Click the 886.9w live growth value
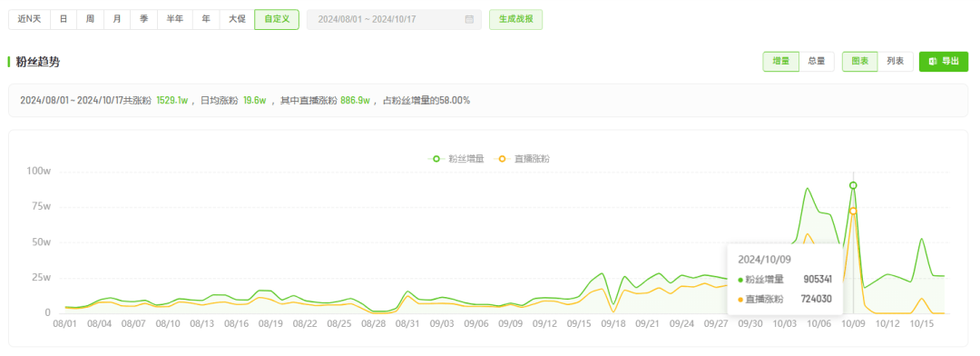 [x=355, y=100]
